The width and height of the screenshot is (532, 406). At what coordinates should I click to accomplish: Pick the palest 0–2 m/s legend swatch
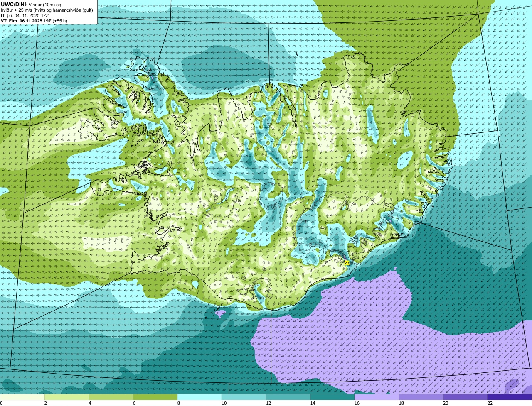[22, 397]
